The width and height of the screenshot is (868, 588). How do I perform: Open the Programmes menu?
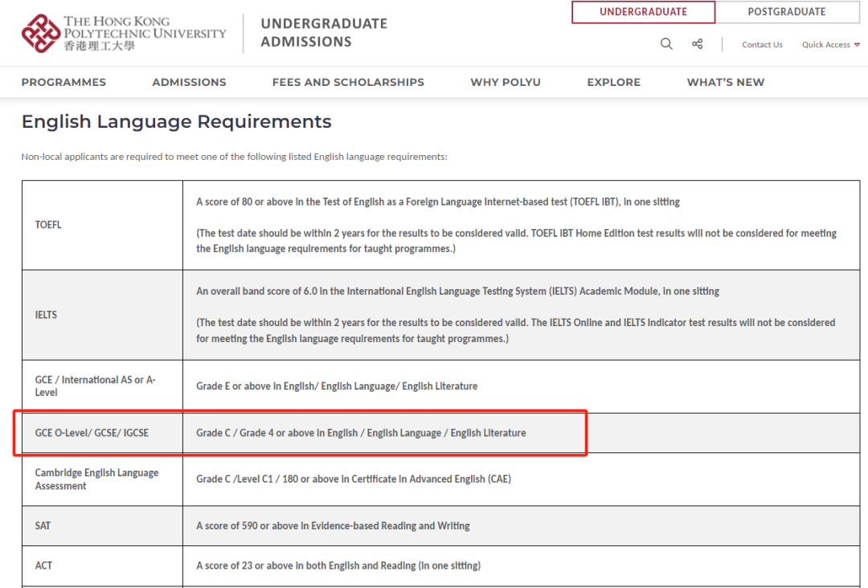[x=63, y=83]
